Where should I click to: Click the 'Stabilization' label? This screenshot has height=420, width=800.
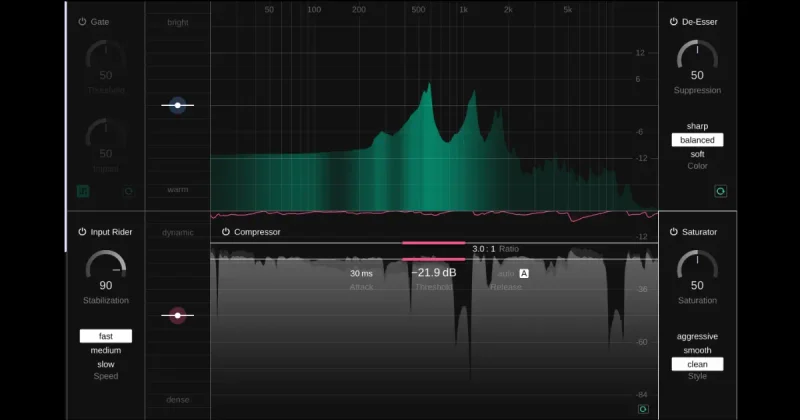pos(106,301)
